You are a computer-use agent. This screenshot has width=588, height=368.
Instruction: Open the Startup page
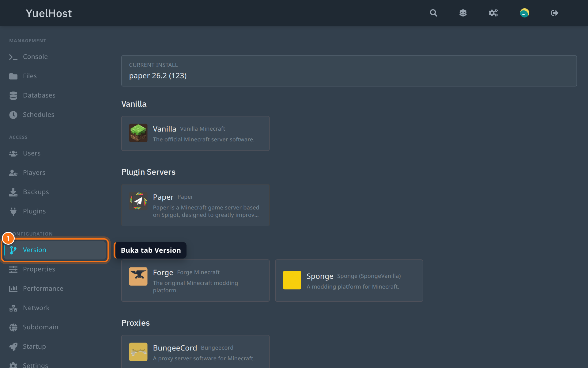(55, 347)
